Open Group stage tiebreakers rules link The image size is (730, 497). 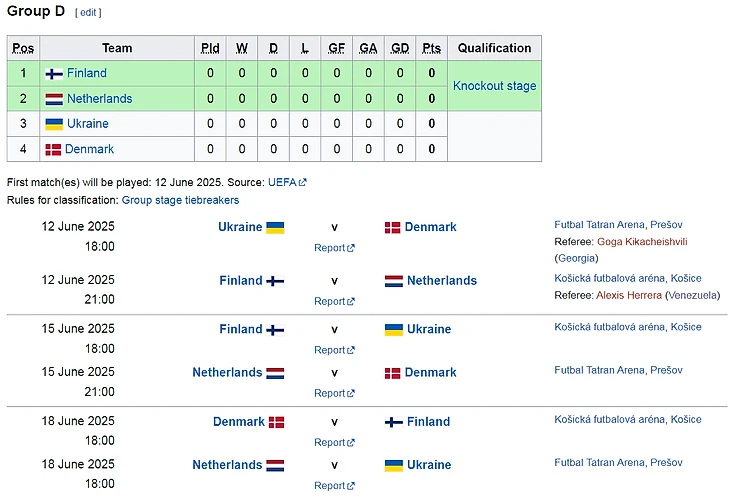coord(180,200)
